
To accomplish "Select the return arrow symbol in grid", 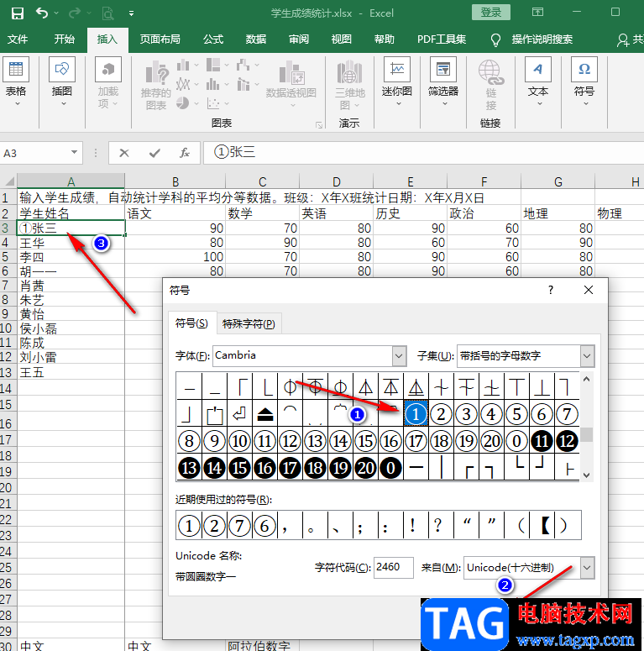I will (239, 414).
